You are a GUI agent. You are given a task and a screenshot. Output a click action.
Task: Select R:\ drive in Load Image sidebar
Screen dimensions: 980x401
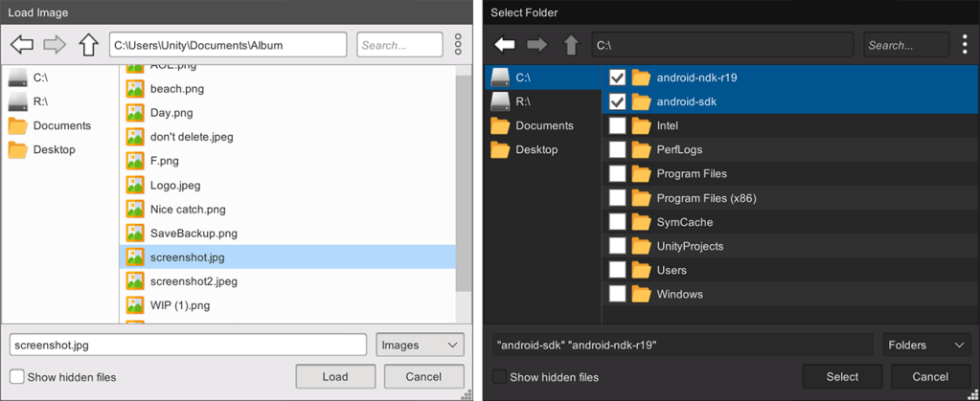[x=40, y=101]
